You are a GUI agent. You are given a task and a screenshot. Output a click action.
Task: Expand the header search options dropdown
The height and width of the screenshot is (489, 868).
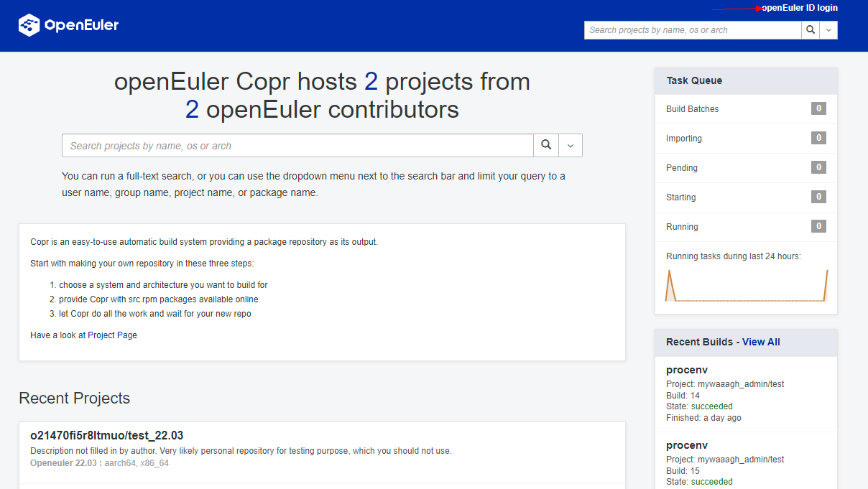[x=828, y=30]
